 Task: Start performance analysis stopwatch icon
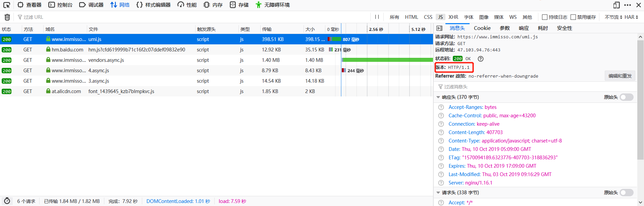click(x=7, y=201)
